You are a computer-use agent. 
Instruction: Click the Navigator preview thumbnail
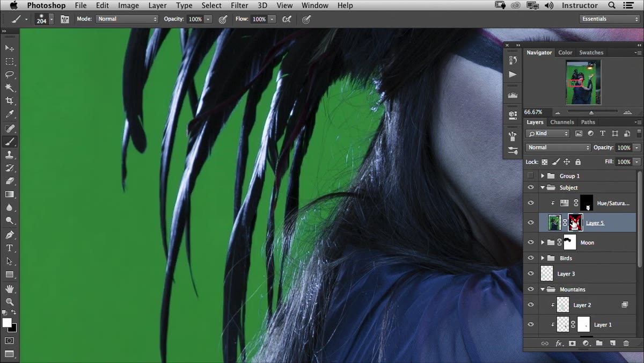pyautogui.click(x=583, y=82)
